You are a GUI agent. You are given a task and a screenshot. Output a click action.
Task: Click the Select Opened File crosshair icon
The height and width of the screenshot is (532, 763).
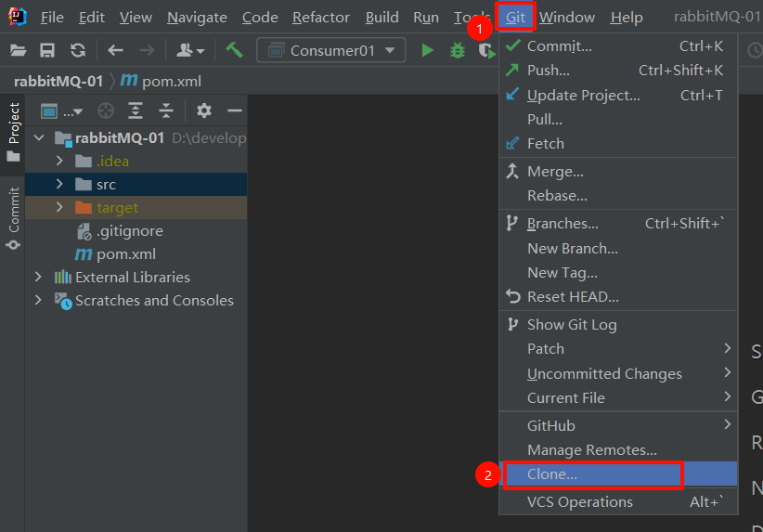coord(106,111)
